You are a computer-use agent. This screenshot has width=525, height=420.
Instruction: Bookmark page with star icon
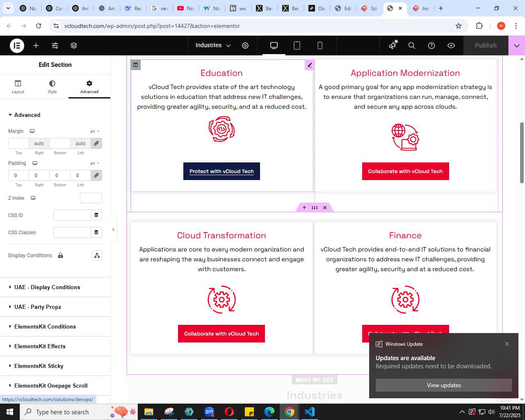[459, 26]
